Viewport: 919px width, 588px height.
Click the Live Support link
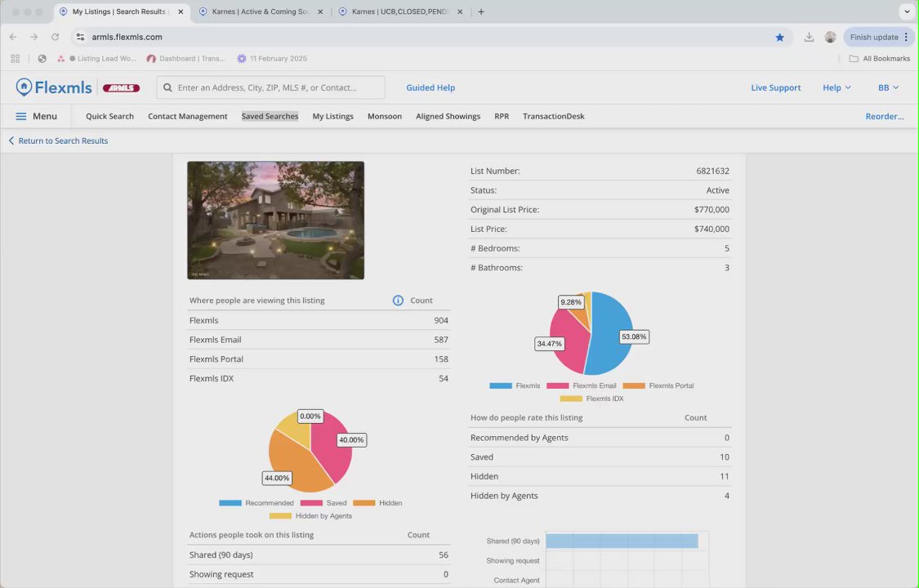click(x=775, y=87)
